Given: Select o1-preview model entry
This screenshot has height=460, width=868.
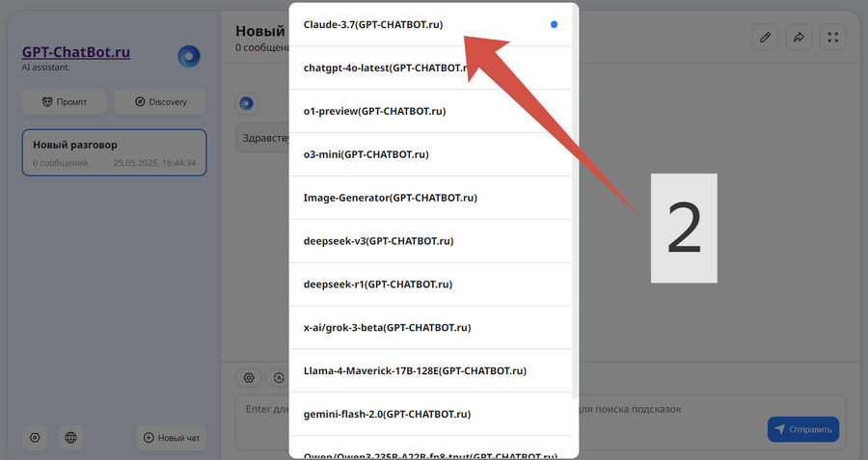Looking at the screenshot, I should tap(430, 111).
